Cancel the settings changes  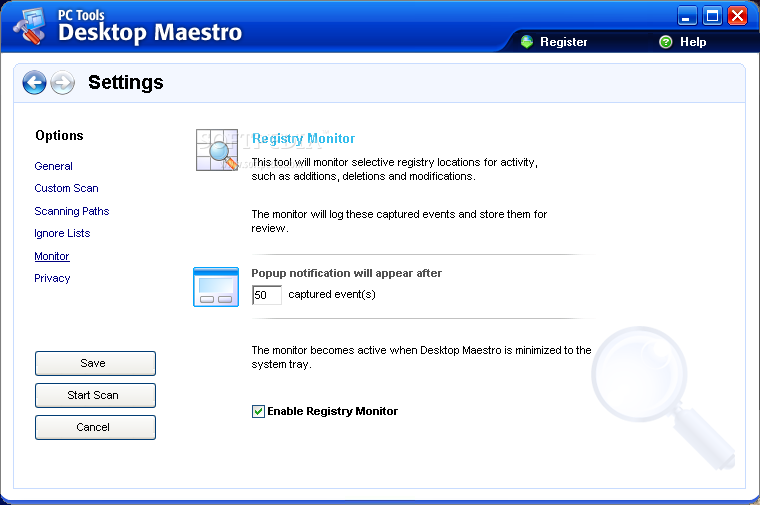click(x=95, y=427)
